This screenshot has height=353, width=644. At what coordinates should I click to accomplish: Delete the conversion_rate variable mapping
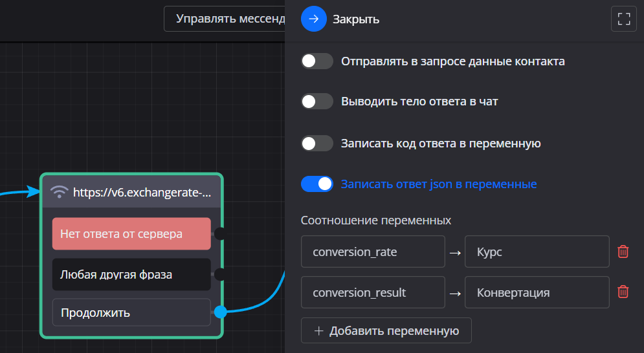(x=623, y=251)
